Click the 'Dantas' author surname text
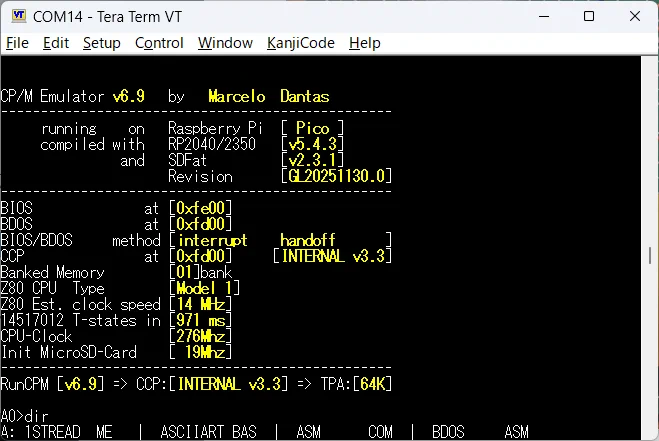The image size is (659, 441). [305, 96]
